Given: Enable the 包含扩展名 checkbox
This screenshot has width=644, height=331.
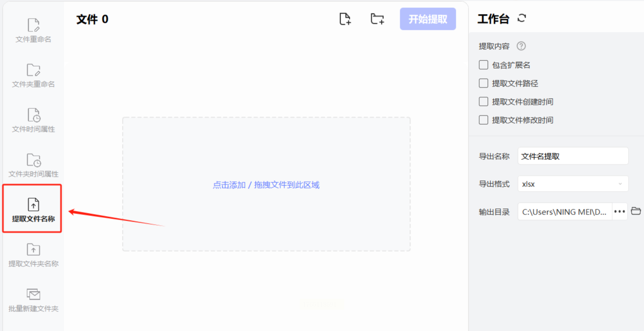Looking at the screenshot, I should (483, 65).
